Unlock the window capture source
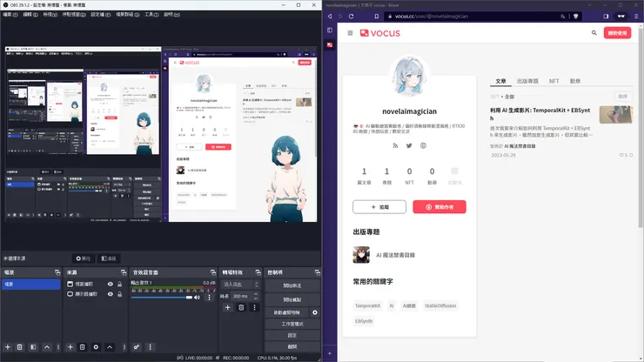Viewport: 644px width, 362px height. [x=119, y=284]
